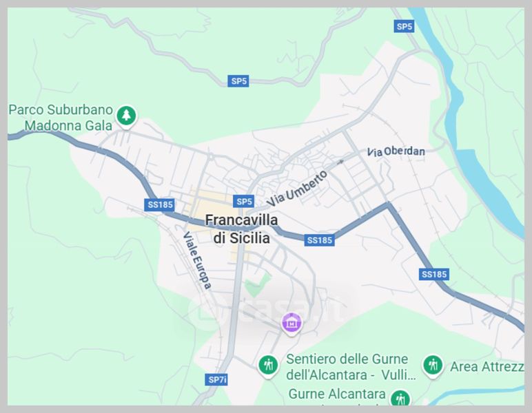Viewport: 532px width, 413px height.
Task: Click the Via Umberto street label
Action: [x=297, y=189]
